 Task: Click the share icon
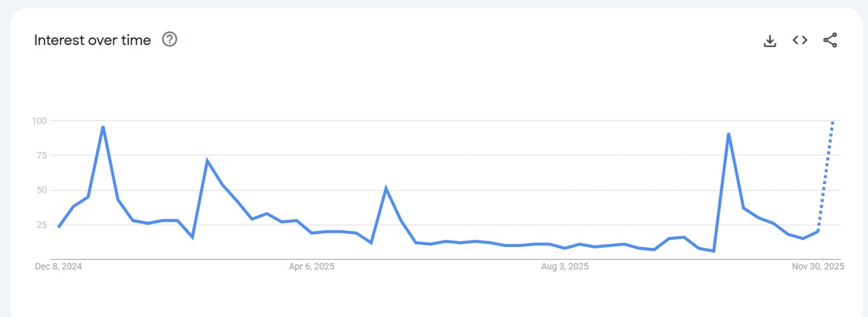(x=830, y=40)
